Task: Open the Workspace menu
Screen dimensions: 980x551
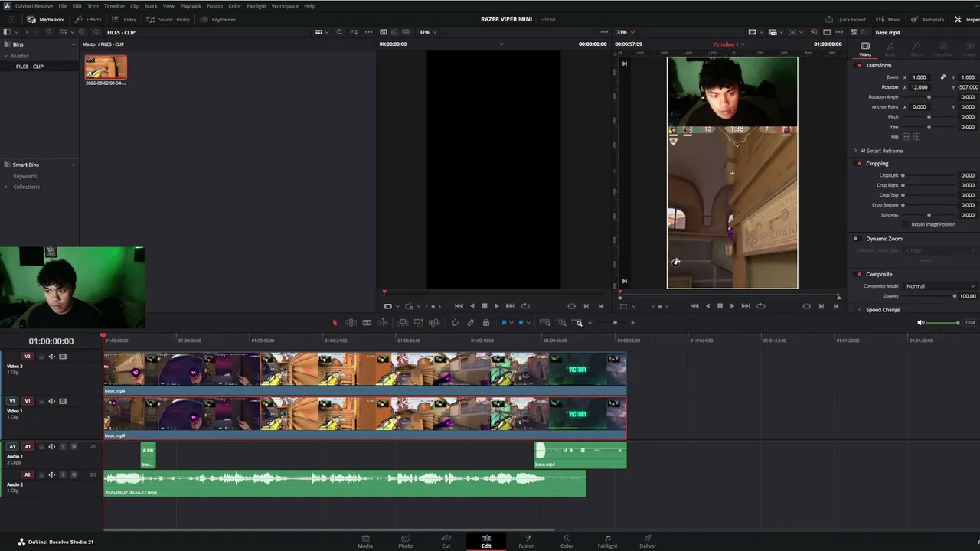Action: 285,6
